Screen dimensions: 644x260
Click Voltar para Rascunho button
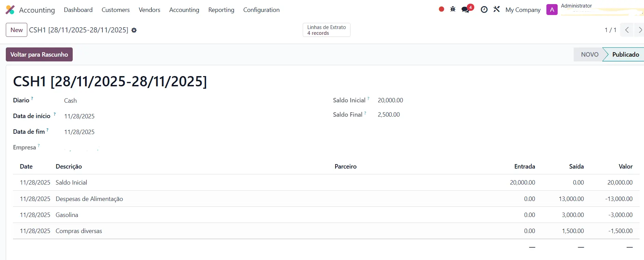point(39,55)
